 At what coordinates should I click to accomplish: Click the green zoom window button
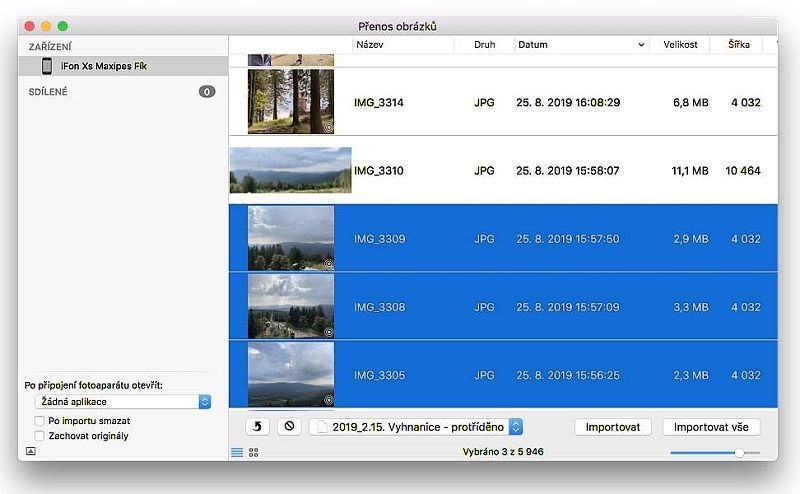pos(62,26)
